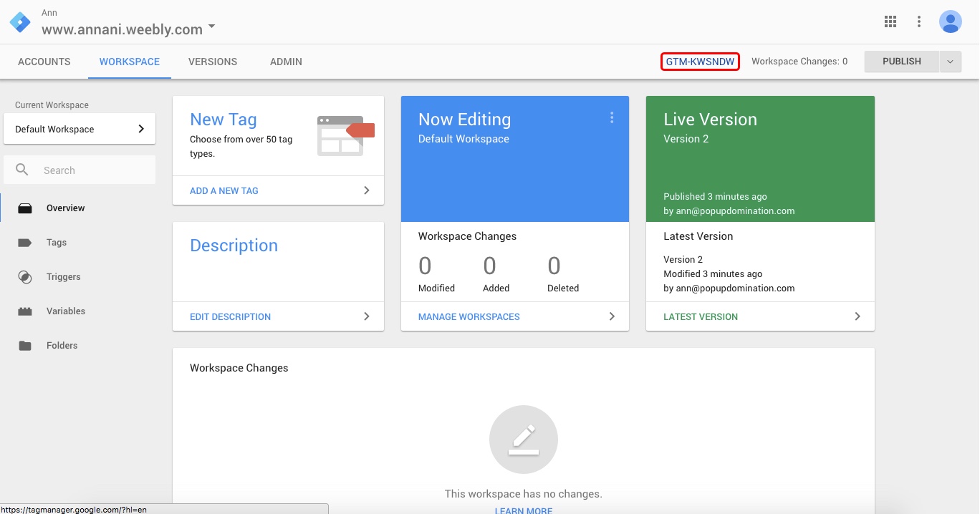Image resolution: width=980 pixels, height=514 pixels.
Task: Expand the Default Workspace selector
Action: click(80, 129)
